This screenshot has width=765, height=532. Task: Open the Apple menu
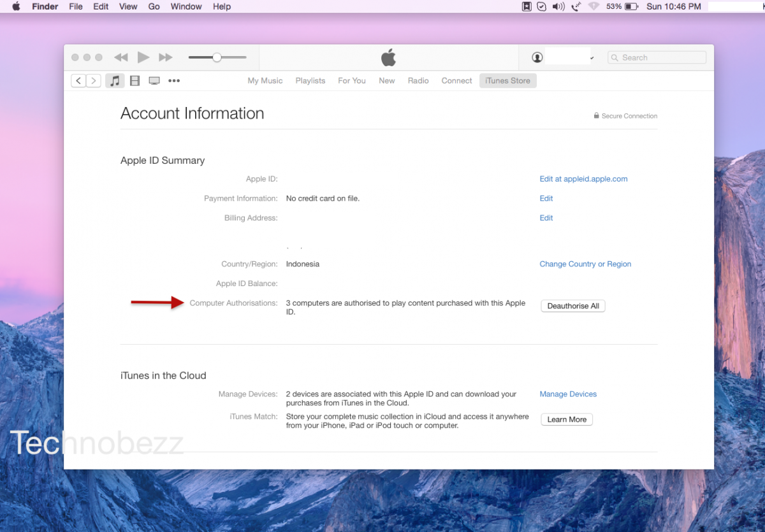click(16, 6)
